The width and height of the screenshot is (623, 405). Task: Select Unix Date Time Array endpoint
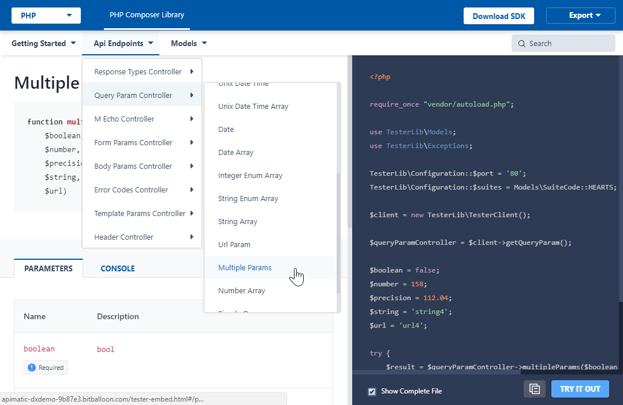coord(271,106)
